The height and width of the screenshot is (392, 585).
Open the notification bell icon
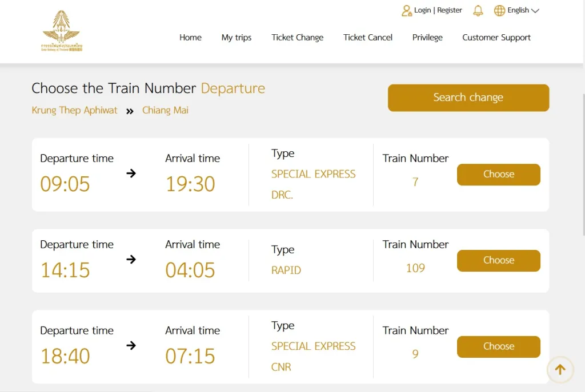click(x=478, y=10)
